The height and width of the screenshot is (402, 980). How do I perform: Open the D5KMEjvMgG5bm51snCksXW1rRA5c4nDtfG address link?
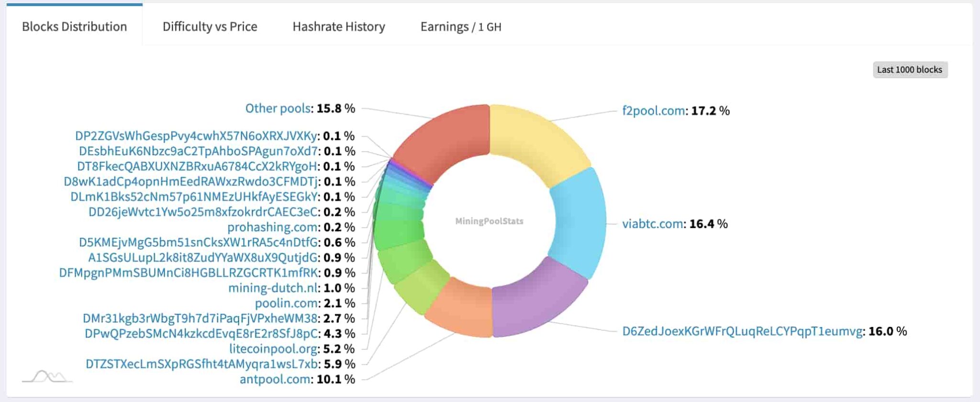click(198, 242)
